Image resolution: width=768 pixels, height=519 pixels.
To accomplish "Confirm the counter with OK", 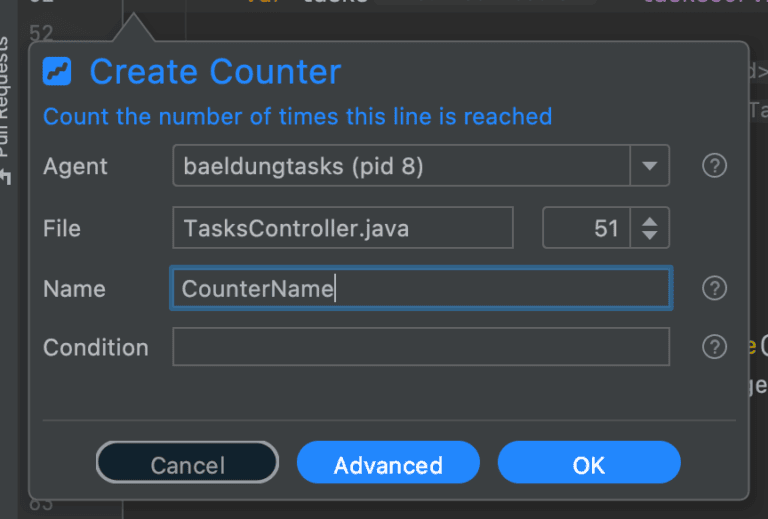I will [x=589, y=465].
